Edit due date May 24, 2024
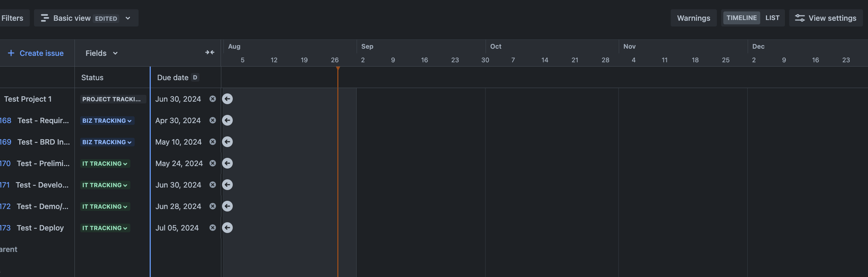Viewport: 868px width, 277px height. coord(179,163)
